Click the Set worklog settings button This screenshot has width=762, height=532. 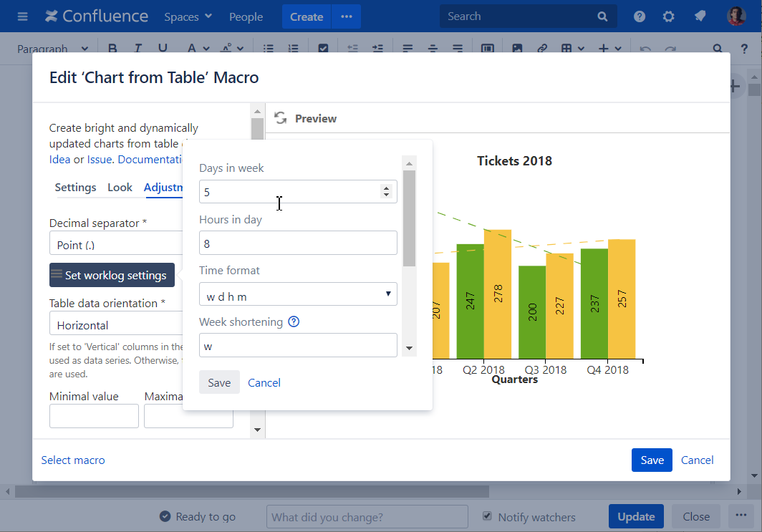click(112, 275)
